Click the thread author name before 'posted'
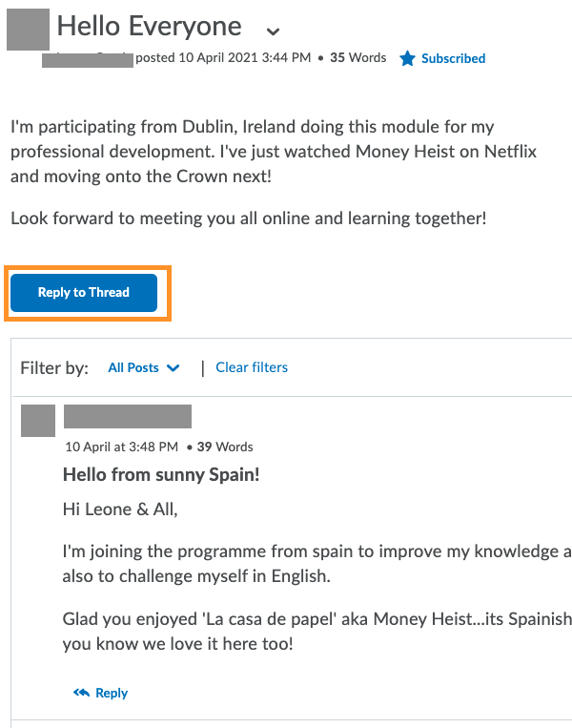The image size is (572, 728). [88, 59]
